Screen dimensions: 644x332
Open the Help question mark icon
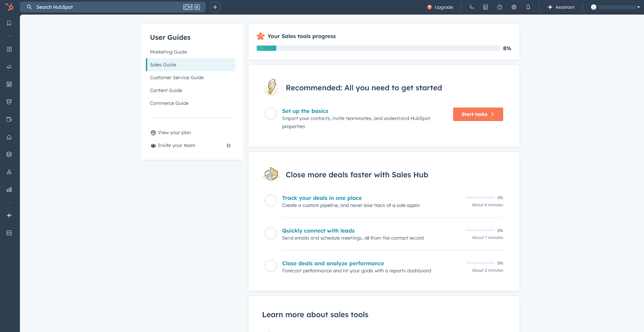coord(500,7)
